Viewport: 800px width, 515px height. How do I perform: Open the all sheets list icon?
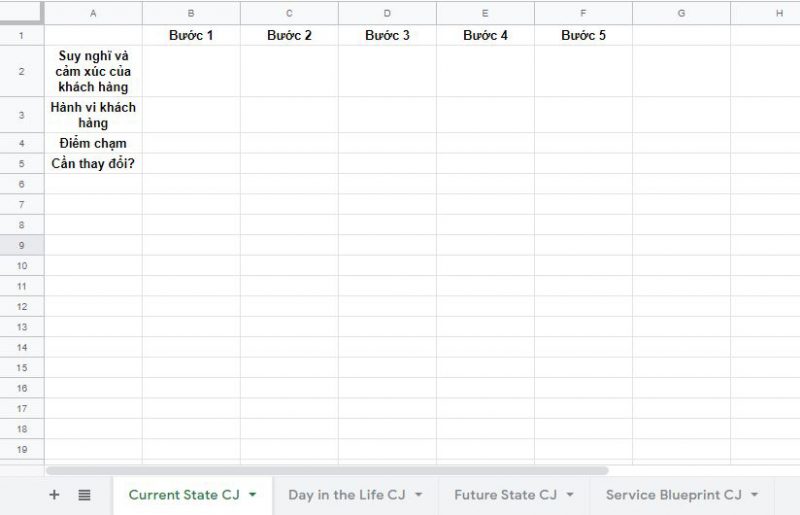click(84, 495)
